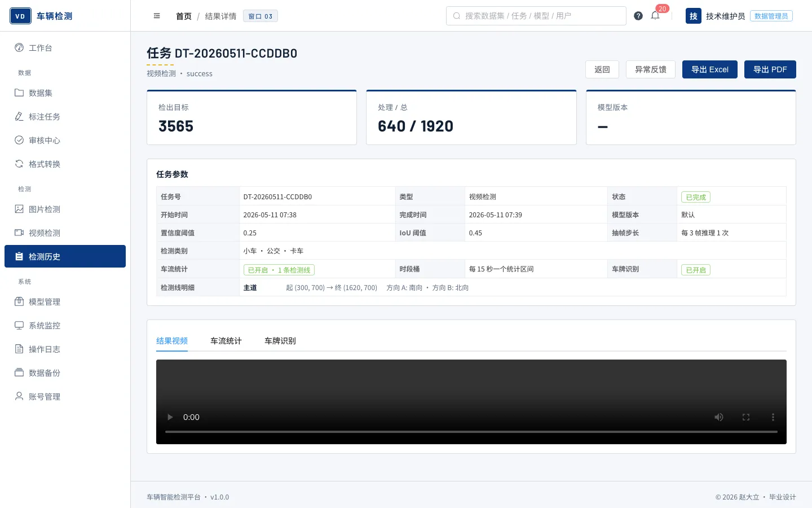Click 导出 Excel button
Screen dimensions: 812x508
(x=710, y=69)
